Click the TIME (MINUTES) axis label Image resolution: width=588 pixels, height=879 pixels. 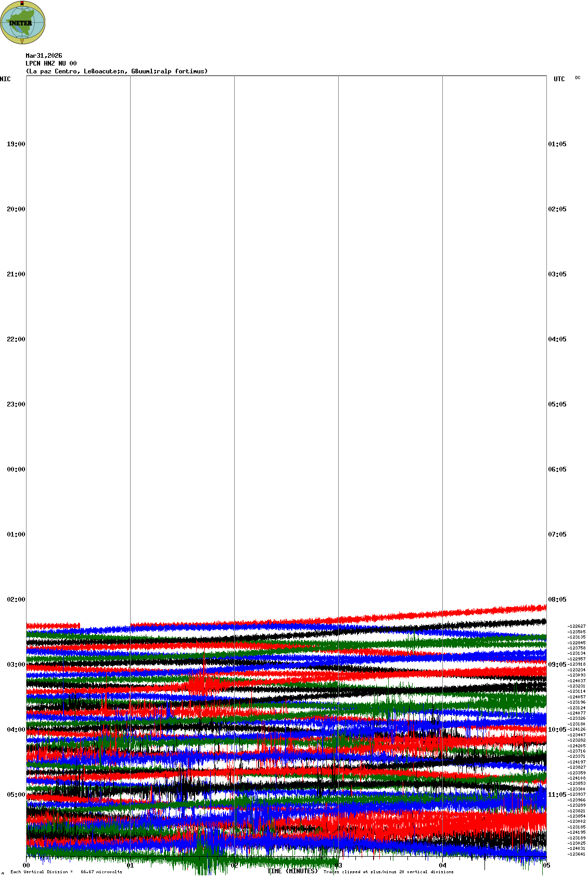[292, 871]
